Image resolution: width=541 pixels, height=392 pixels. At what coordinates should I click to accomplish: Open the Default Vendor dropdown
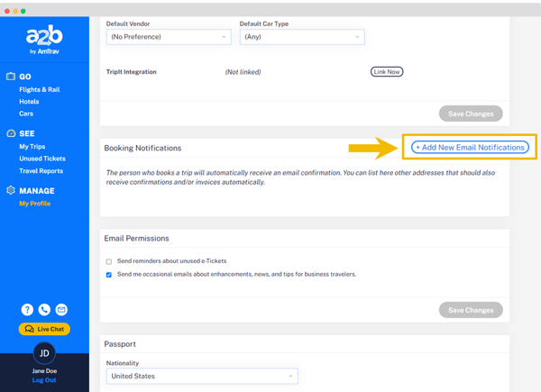coord(169,37)
